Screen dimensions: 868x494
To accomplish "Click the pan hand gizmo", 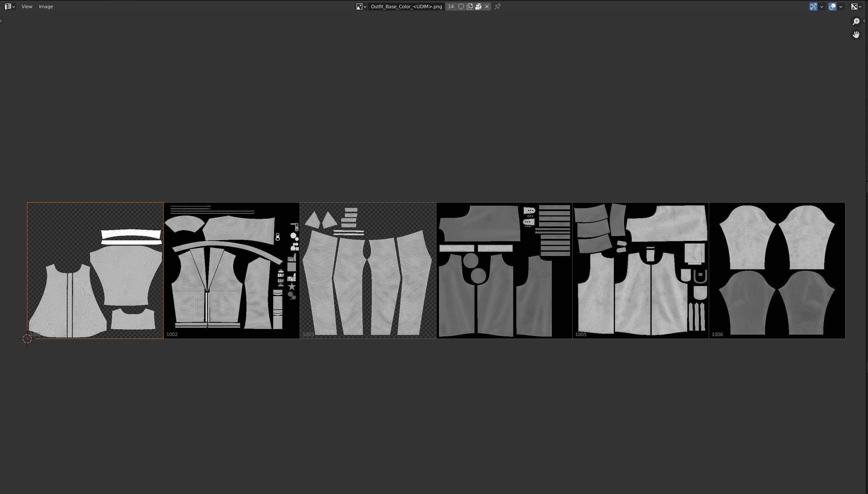I will coord(856,35).
